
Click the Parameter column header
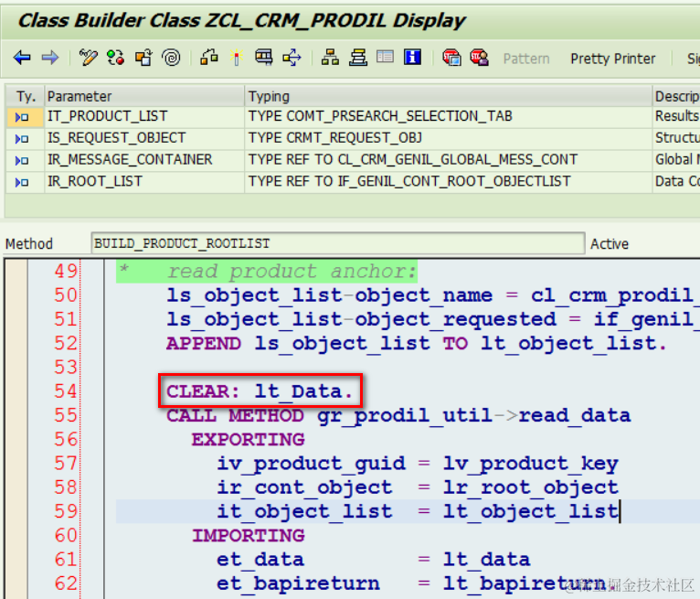[144, 96]
